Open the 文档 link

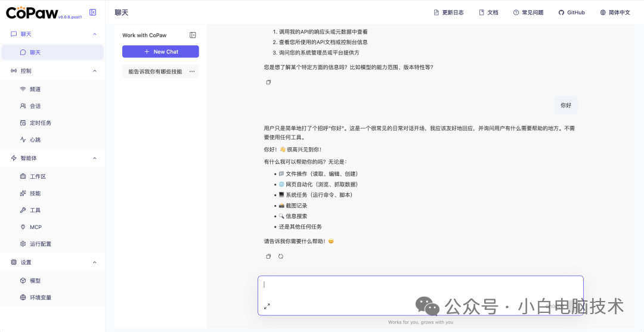[488, 13]
